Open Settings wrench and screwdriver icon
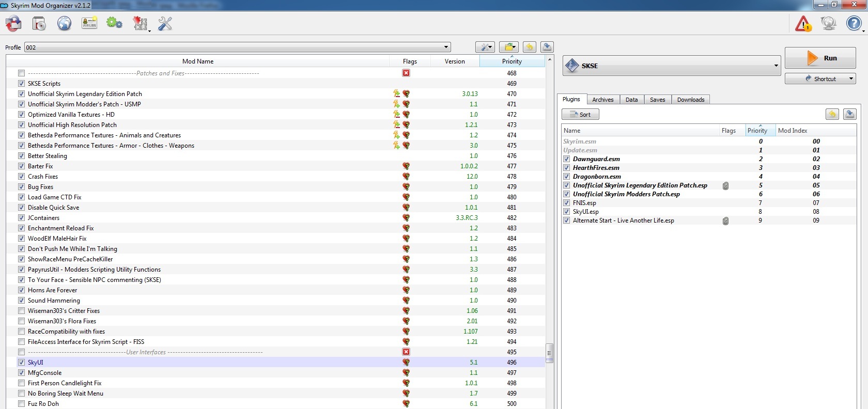Viewport: 868px width, 409px height. 165,24
